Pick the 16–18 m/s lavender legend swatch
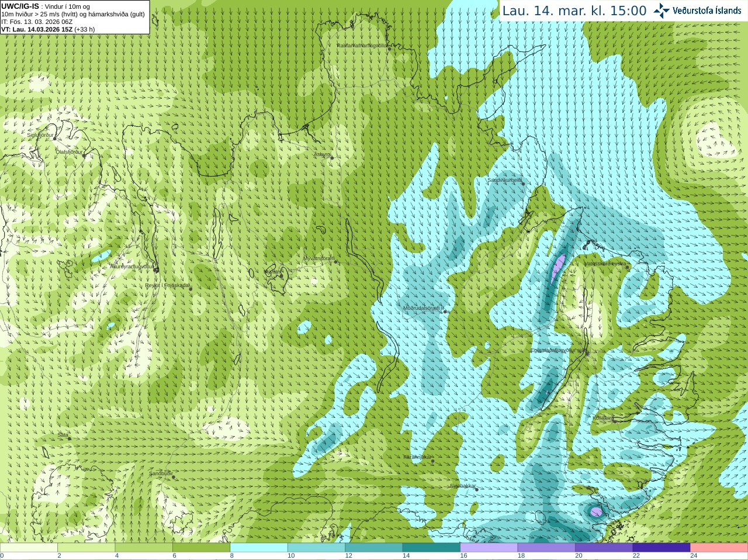 (x=489, y=548)
